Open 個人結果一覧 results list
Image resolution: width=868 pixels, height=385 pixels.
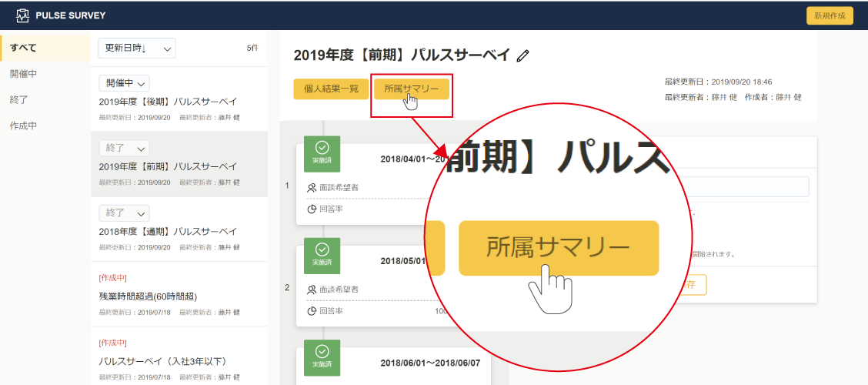pyautogui.click(x=331, y=89)
